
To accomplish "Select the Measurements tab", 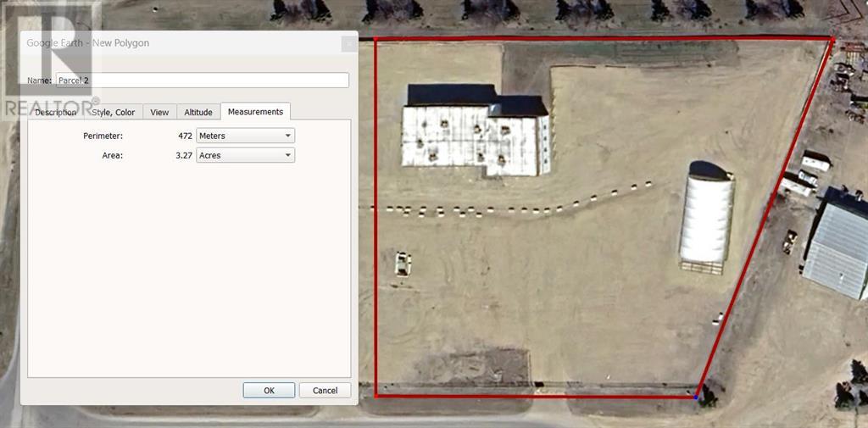I will click(255, 112).
